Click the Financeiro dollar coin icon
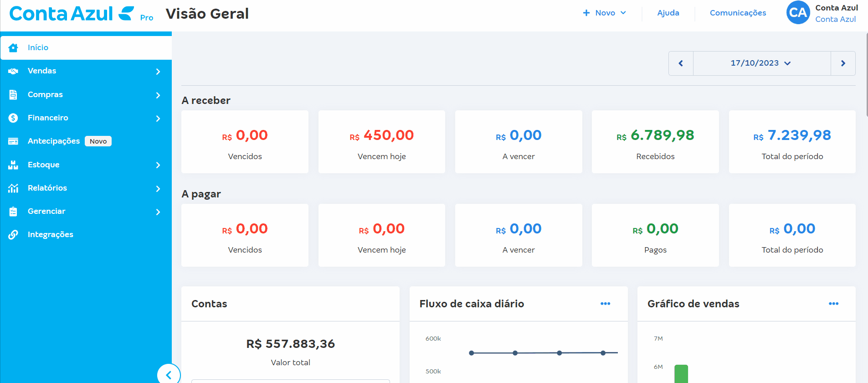Image resolution: width=868 pixels, height=383 pixels. (x=13, y=118)
